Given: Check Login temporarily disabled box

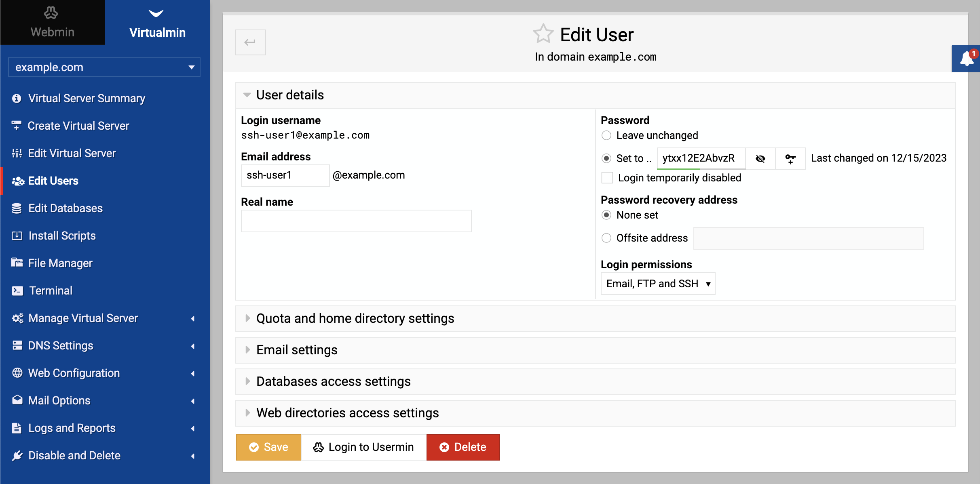Looking at the screenshot, I should coord(607,178).
